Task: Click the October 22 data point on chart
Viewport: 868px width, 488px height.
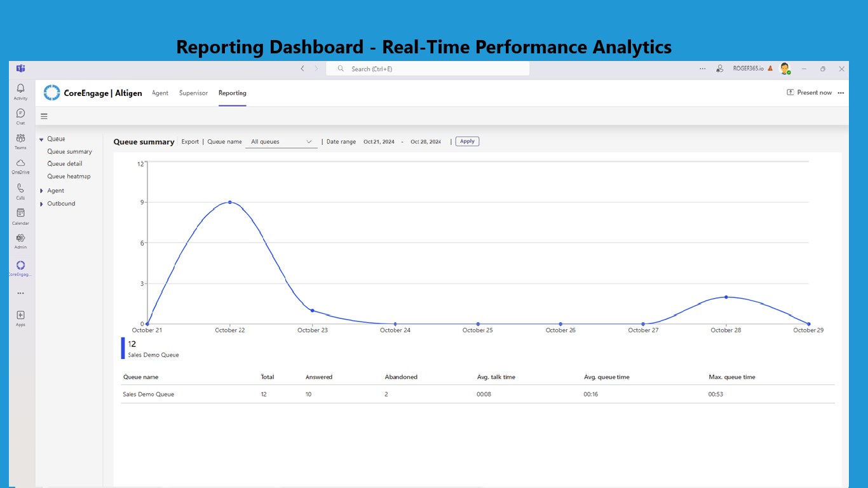Action: [x=229, y=202]
